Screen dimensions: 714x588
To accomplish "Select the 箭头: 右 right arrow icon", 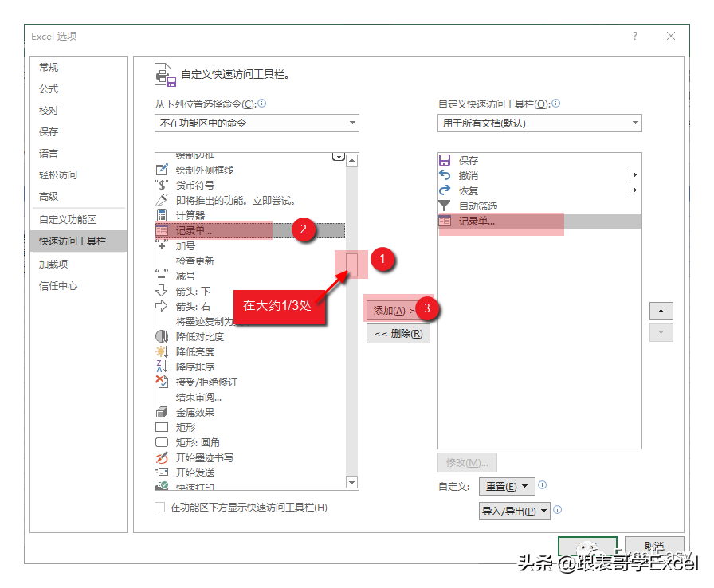I will tap(162, 306).
